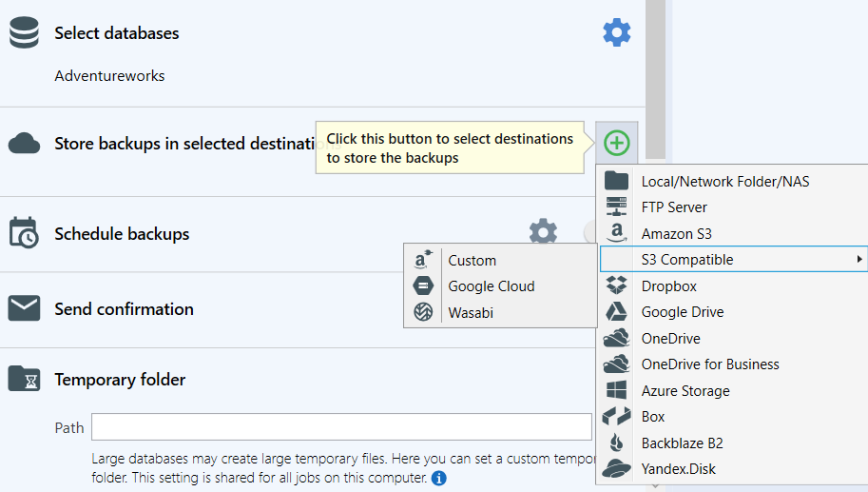Screen dimensions: 868x492
Task: Click the Wasabi icon in submenu
Action: pyautogui.click(x=423, y=312)
